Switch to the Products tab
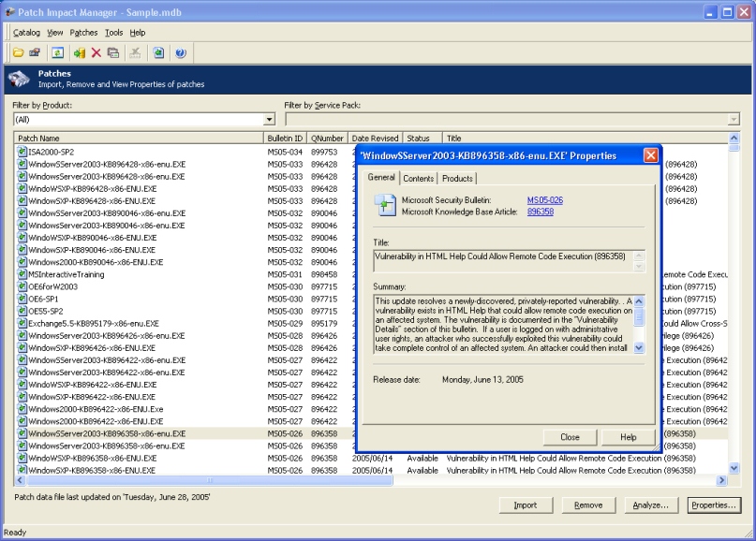Viewport: 756px width, 541px height. (457, 179)
